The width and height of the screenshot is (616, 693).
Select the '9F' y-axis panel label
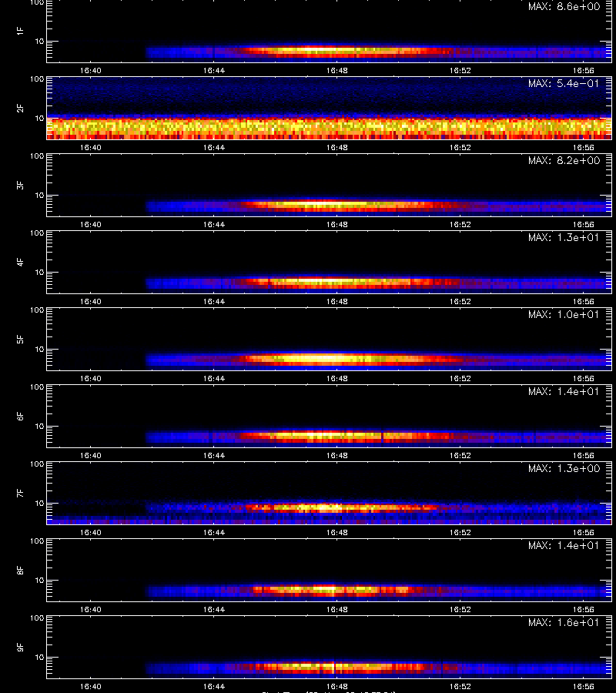point(20,647)
